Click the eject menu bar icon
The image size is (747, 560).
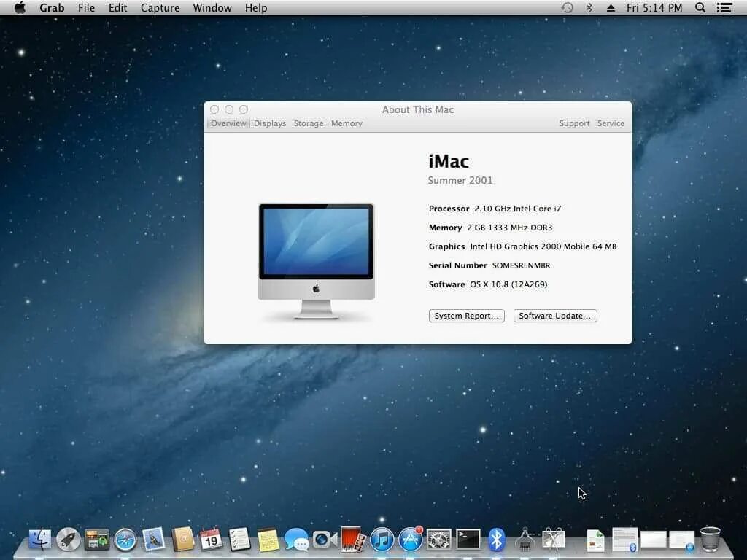(x=611, y=8)
